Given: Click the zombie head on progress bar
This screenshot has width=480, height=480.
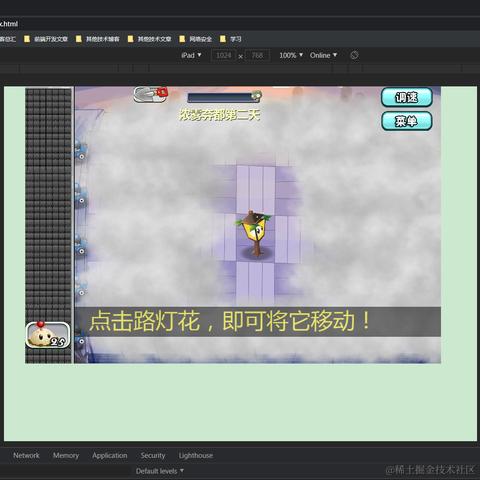Looking at the screenshot, I should click(x=256, y=96).
